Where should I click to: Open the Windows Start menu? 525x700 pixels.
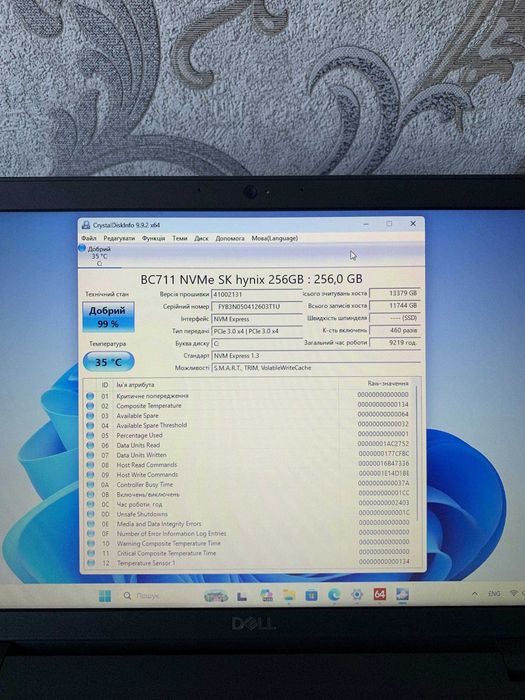pos(105,596)
